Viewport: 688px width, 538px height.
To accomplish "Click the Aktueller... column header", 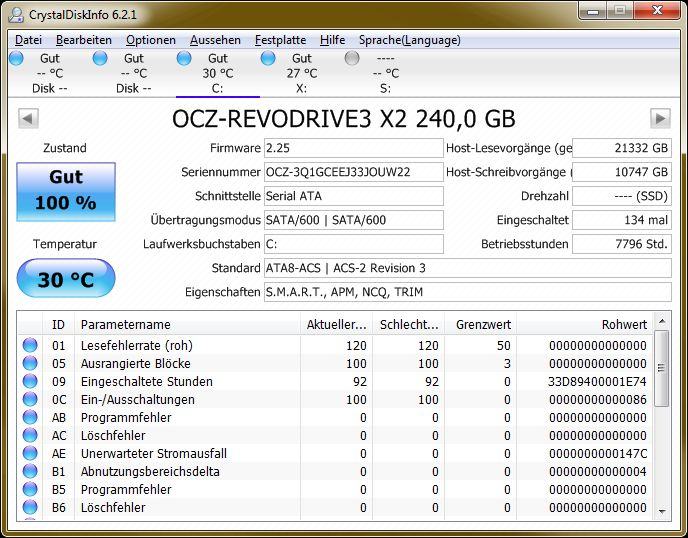I will pos(336,324).
